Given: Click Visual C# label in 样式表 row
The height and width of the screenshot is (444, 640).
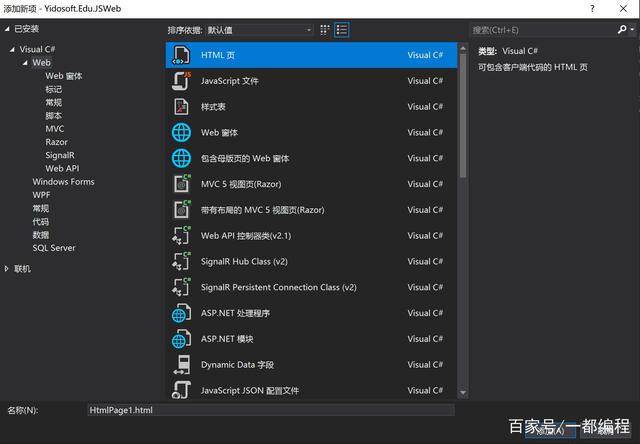Looking at the screenshot, I should pos(425,107).
